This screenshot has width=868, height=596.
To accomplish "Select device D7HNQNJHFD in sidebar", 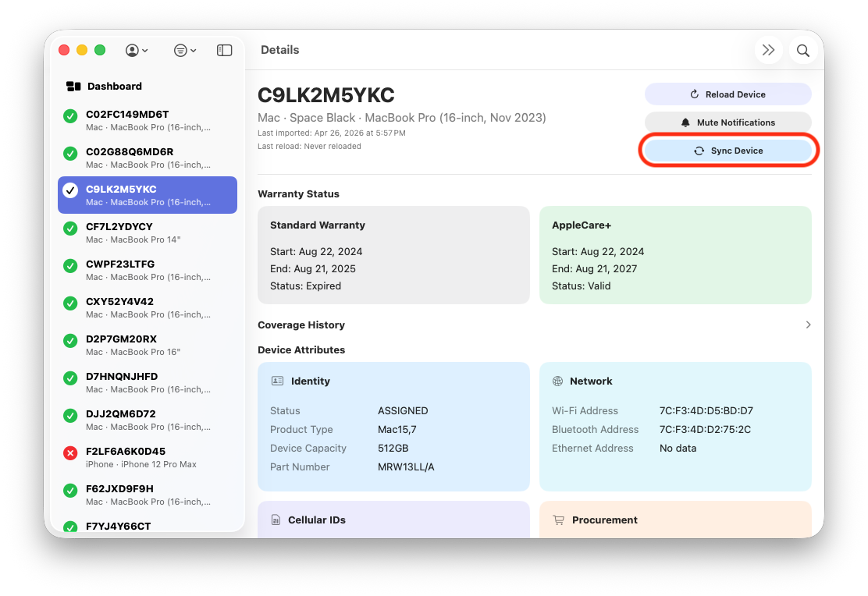I will pos(148,382).
